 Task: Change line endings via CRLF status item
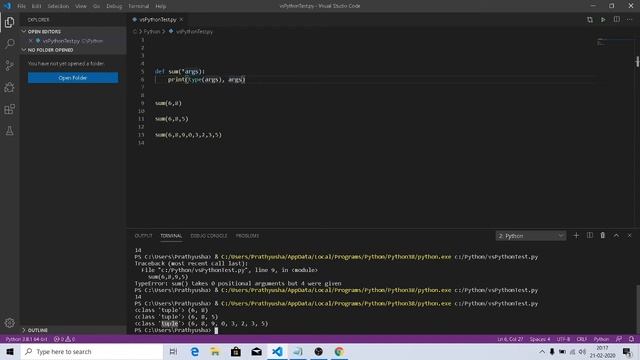pyautogui.click(x=581, y=339)
